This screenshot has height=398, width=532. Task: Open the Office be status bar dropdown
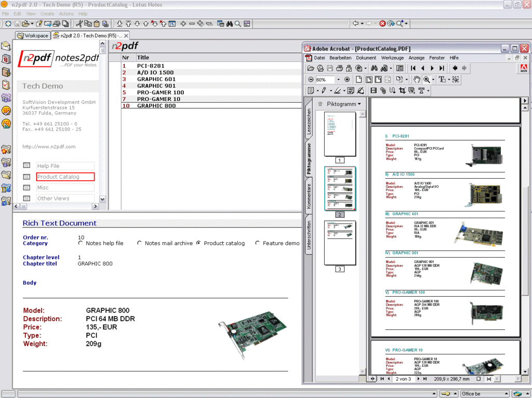[507, 394]
